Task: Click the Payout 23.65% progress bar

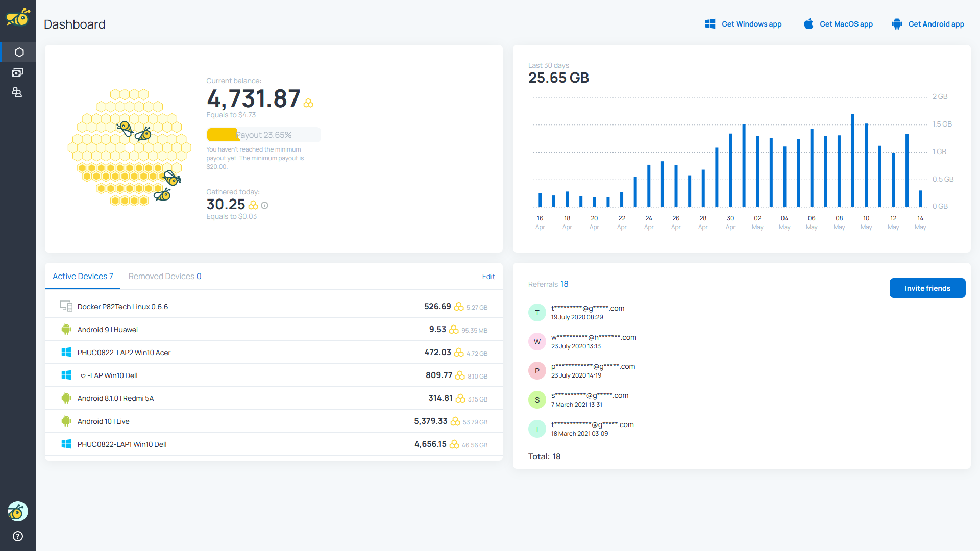Action: pyautogui.click(x=264, y=135)
